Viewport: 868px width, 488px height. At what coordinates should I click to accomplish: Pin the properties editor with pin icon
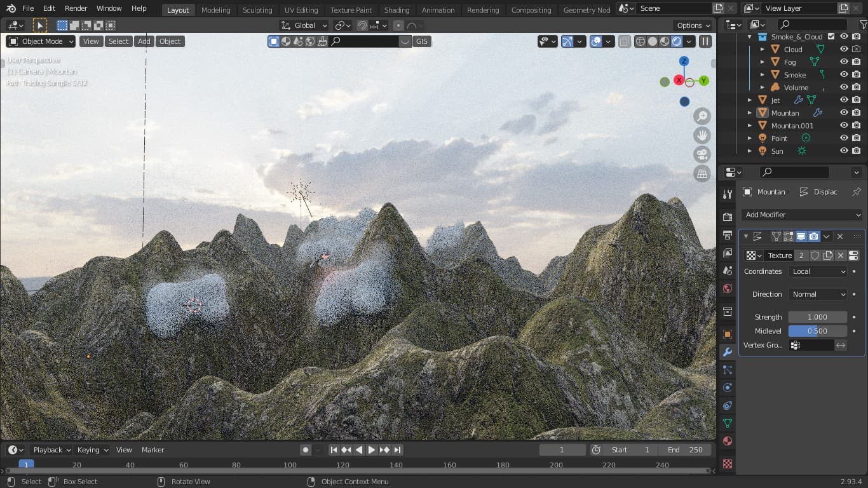856,192
